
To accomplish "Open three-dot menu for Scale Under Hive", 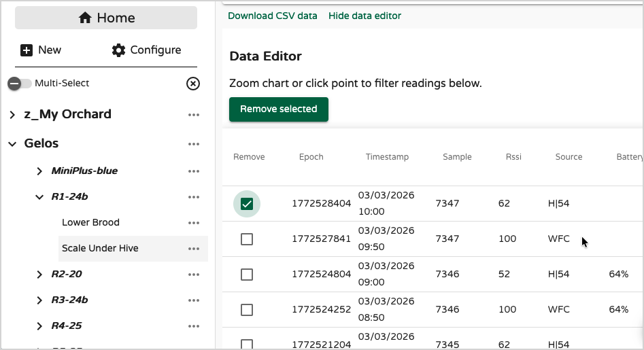I will [194, 249].
